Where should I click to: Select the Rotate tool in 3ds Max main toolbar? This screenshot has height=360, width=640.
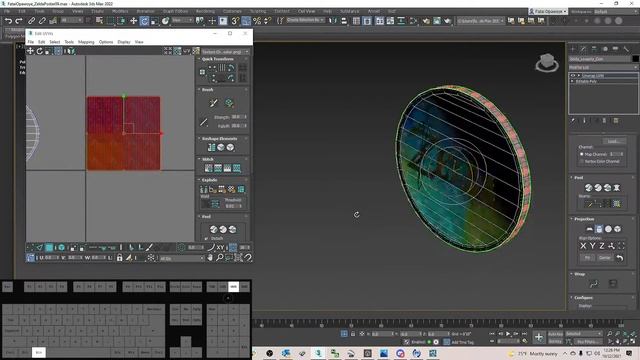[144, 20]
